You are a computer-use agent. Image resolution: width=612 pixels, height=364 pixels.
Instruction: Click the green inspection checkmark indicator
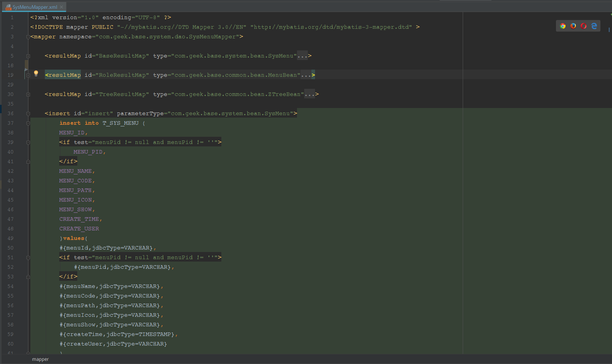click(611, 14)
